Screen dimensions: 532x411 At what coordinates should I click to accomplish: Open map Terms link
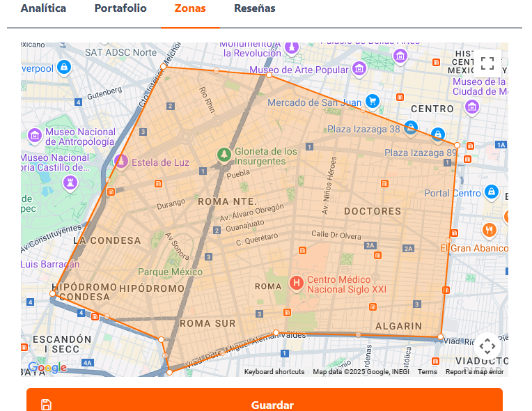click(x=427, y=371)
